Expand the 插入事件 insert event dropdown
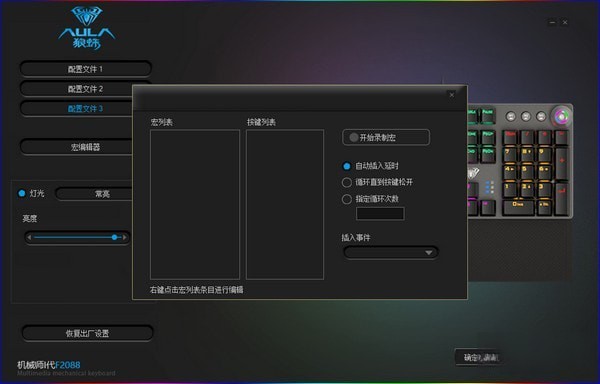This screenshot has height=384, width=600. pos(391,252)
